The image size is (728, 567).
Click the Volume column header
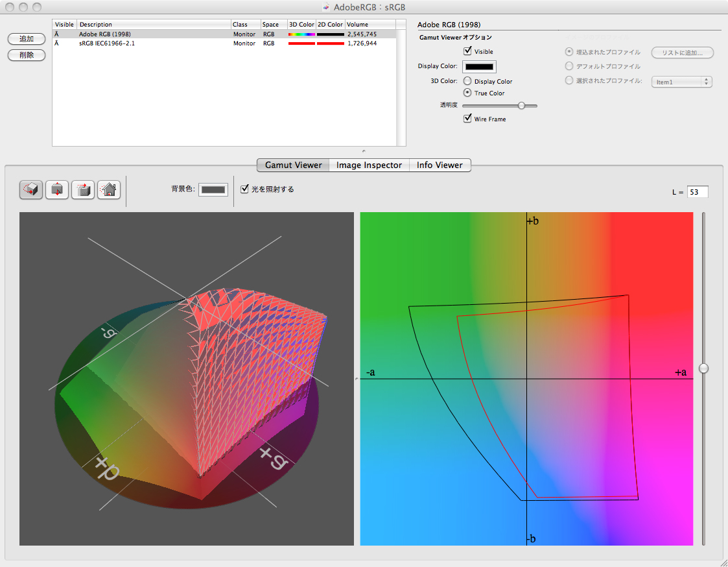pos(370,24)
